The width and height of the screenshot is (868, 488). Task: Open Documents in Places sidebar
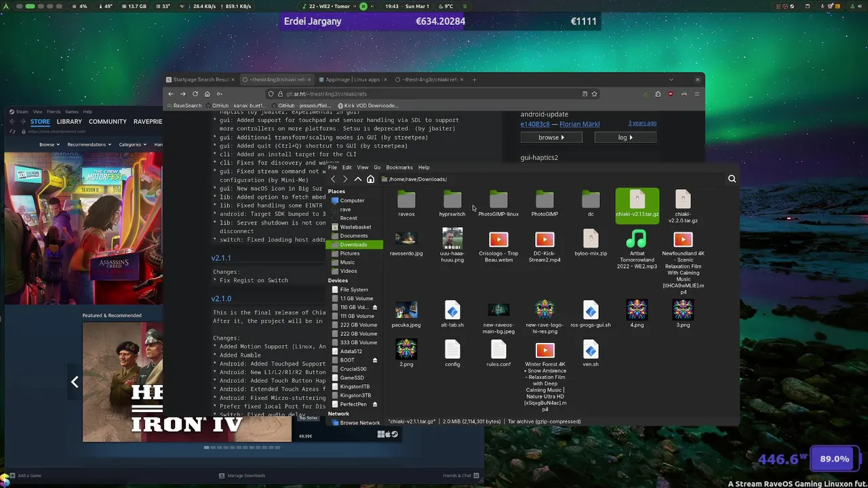(353, 236)
